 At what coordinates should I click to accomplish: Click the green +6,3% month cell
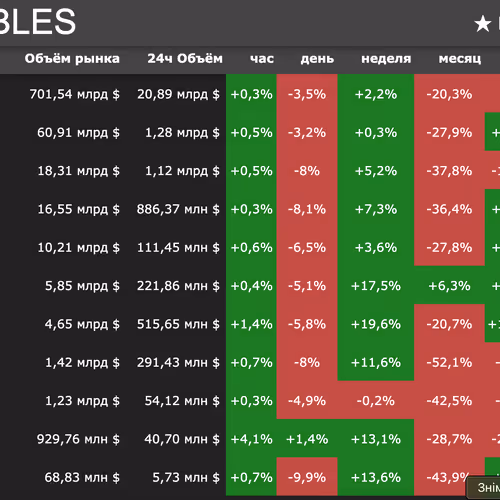449,286
